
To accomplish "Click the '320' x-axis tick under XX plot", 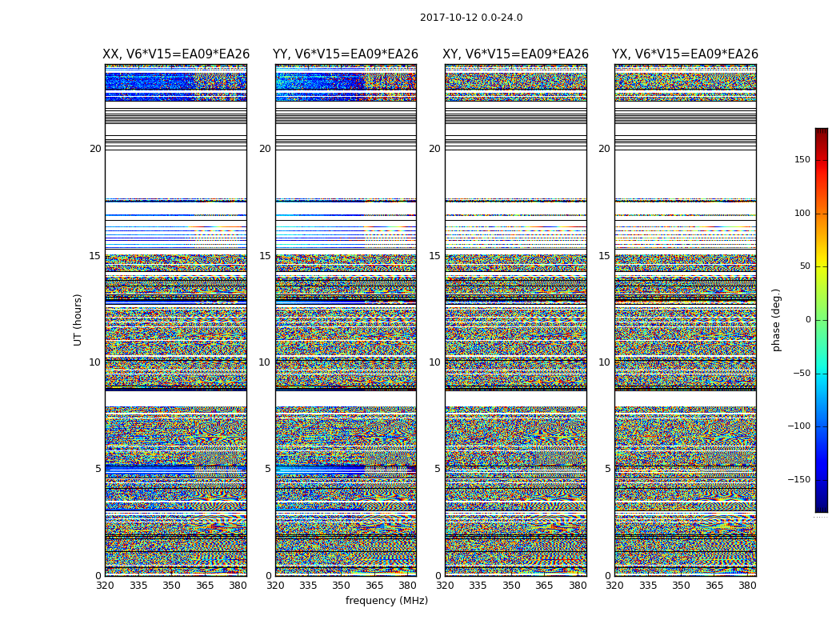I will point(105,586).
